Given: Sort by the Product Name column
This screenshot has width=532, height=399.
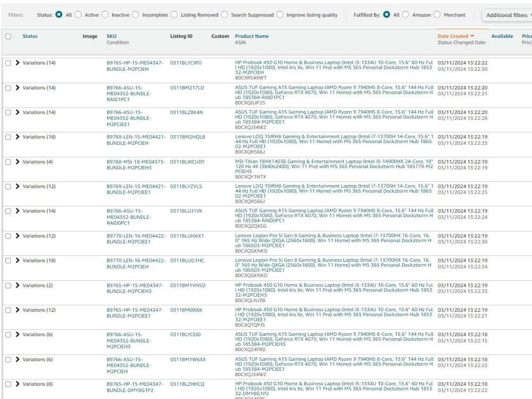Looking at the screenshot, I should [252, 36].
